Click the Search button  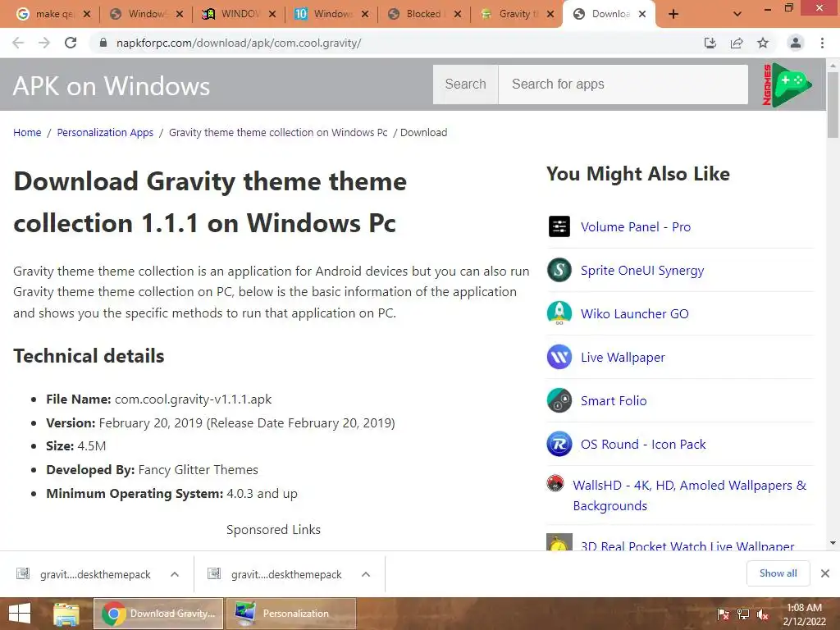(466, 84)
